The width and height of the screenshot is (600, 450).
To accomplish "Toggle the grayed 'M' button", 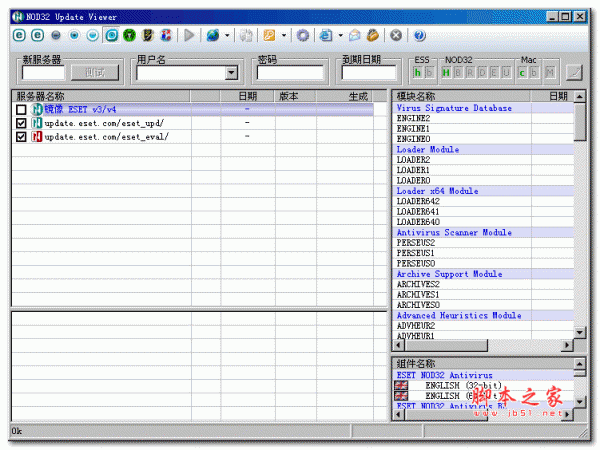I will pos(550,72).
